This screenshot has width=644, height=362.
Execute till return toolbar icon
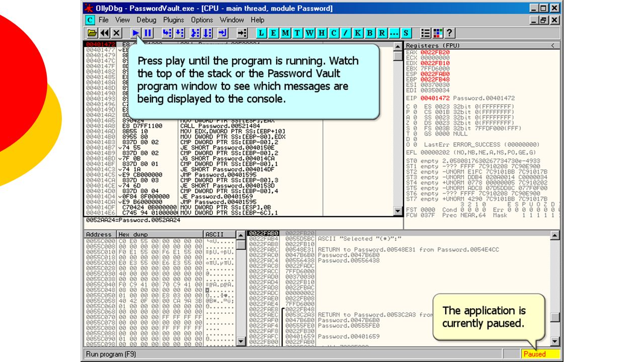click(223, 33)
